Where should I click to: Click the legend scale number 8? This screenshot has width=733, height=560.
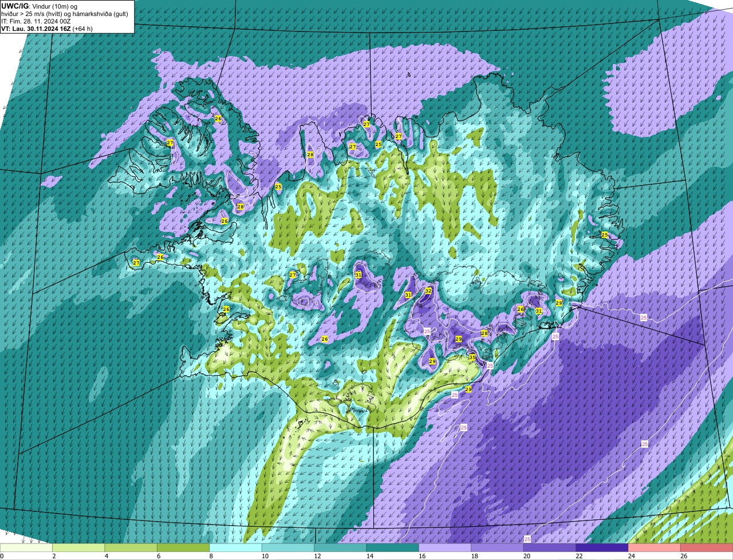tap(210, 556)
